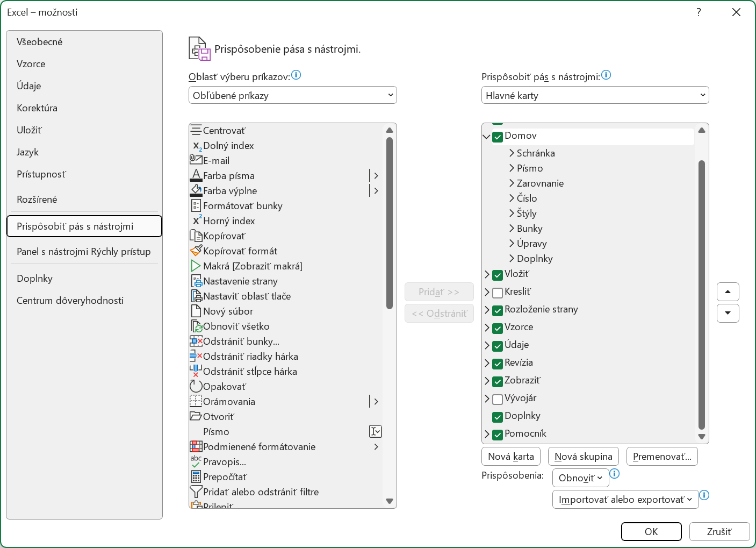
Task: Click the Opakovať redo arrow icon
Action: click(196, 386)
